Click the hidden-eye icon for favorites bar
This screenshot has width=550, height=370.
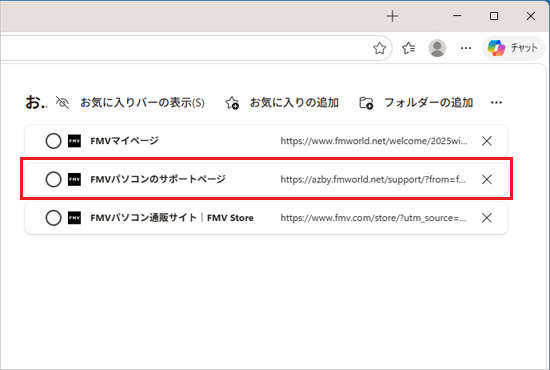pos(62,102)
